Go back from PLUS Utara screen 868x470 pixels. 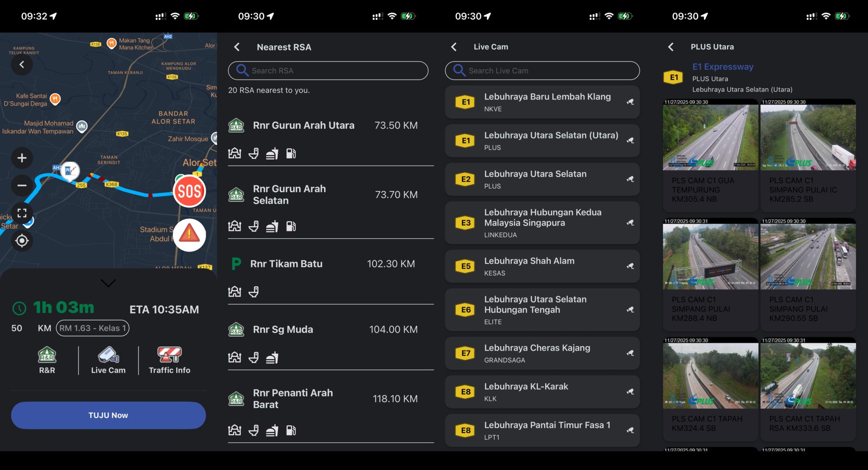[x=671, y=47]
